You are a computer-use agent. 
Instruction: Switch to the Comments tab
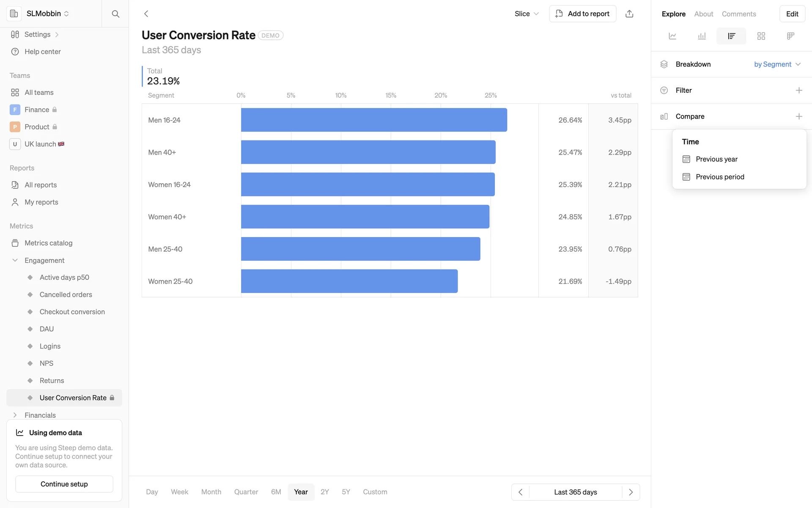tap(738, 14)
